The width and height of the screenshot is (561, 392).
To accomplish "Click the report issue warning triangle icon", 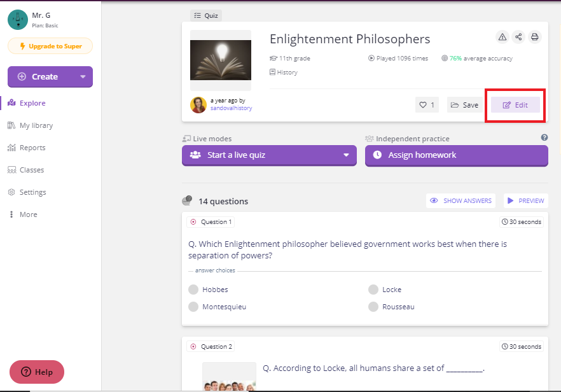I will click(x=502, y=37).
